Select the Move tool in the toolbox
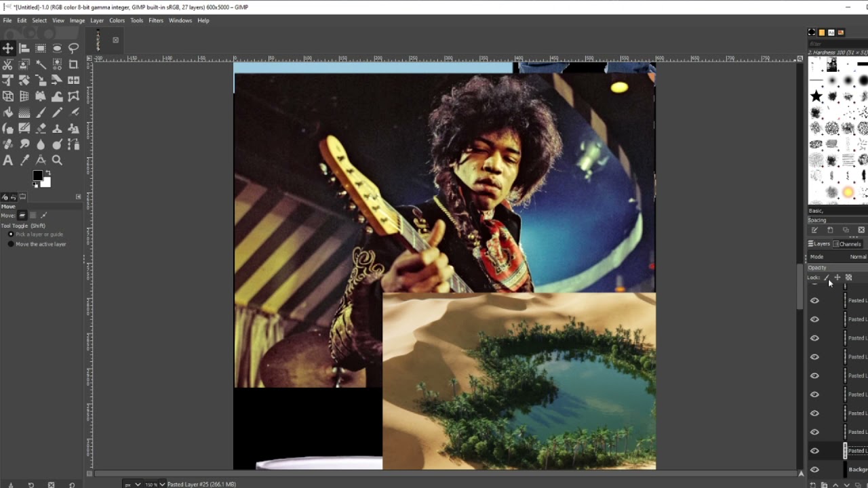The width and height of the screenshot is (868, 488). point(7,48)
